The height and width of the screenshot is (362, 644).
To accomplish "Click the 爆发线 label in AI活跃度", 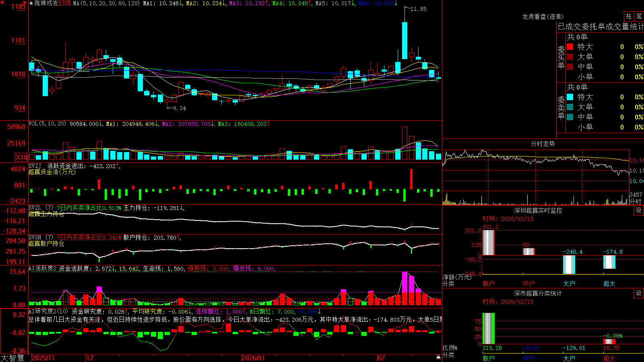I will [x=243, y=269].
